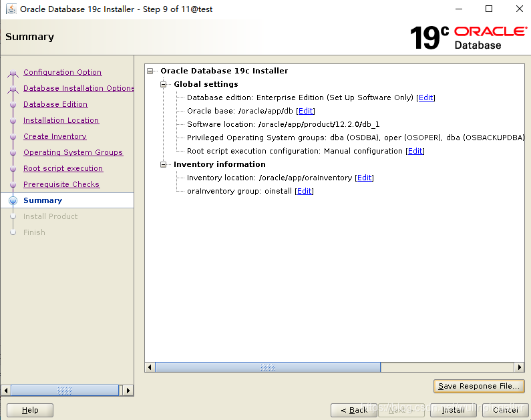The height and width of the screenshot is (420, 531).
Task: Open Database Installation Options step
Action: pyautogui.click(x=79, y=88)
